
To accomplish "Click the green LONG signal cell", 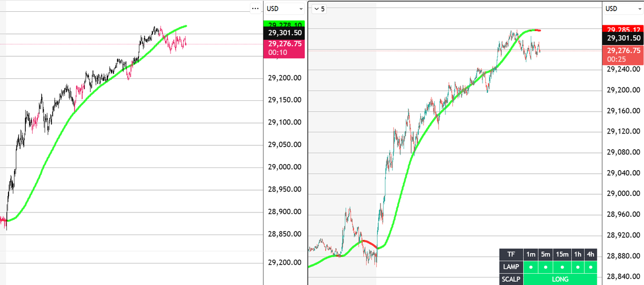I will pyautogui.click(x=560, y=279).
